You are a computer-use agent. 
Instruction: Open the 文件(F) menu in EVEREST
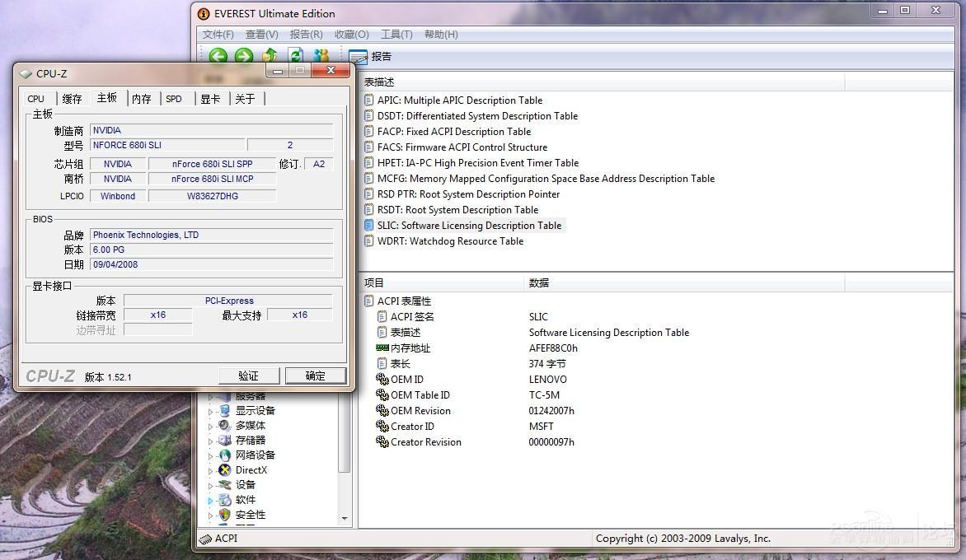point(218,35)
